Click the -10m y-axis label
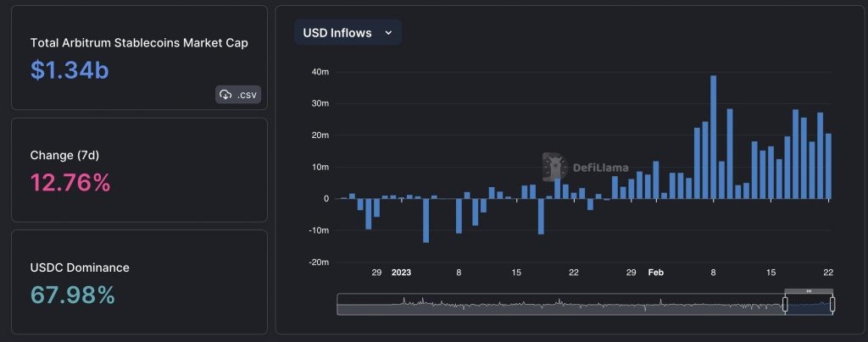Image resolution: width=868 pixels, height=342 pixels. pyautogui.click(x=320, y=230)
